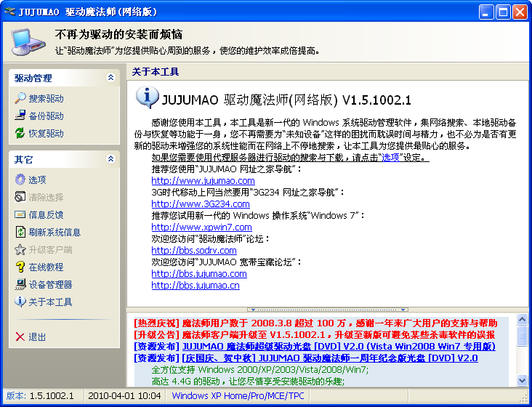
Task: Choose 刷新系统信息 in the sidebar
Action: 55,233
